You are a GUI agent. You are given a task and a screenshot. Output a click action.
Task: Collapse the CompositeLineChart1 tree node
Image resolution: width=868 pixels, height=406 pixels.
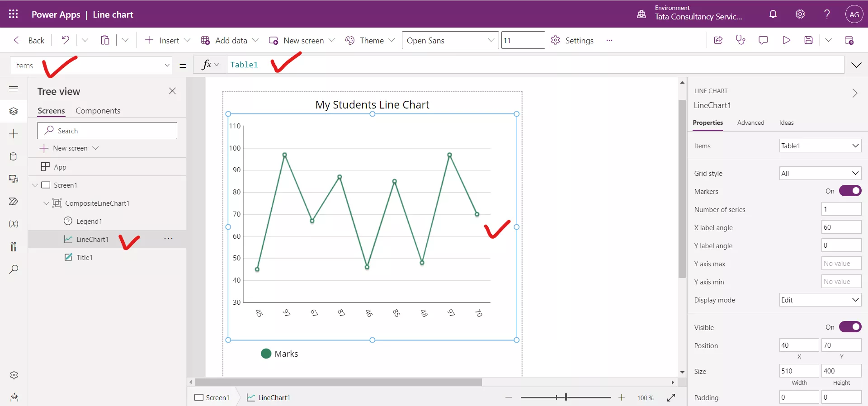tap(46, 203)
